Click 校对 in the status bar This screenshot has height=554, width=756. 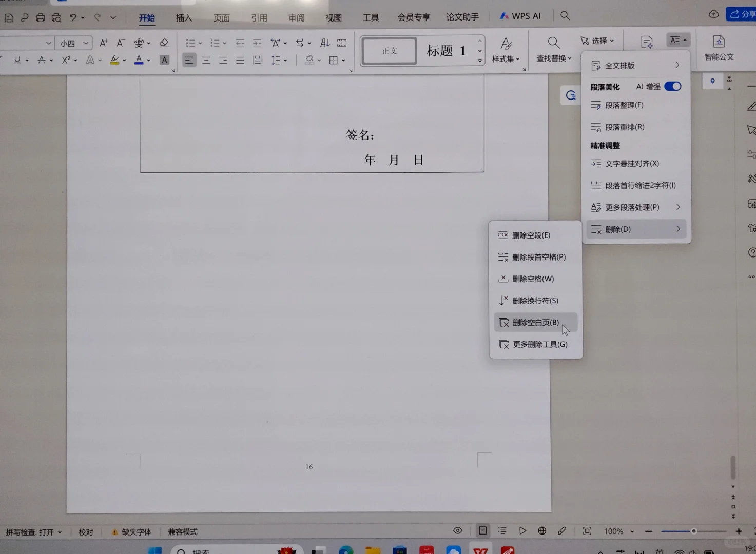[x=86, y=532]
